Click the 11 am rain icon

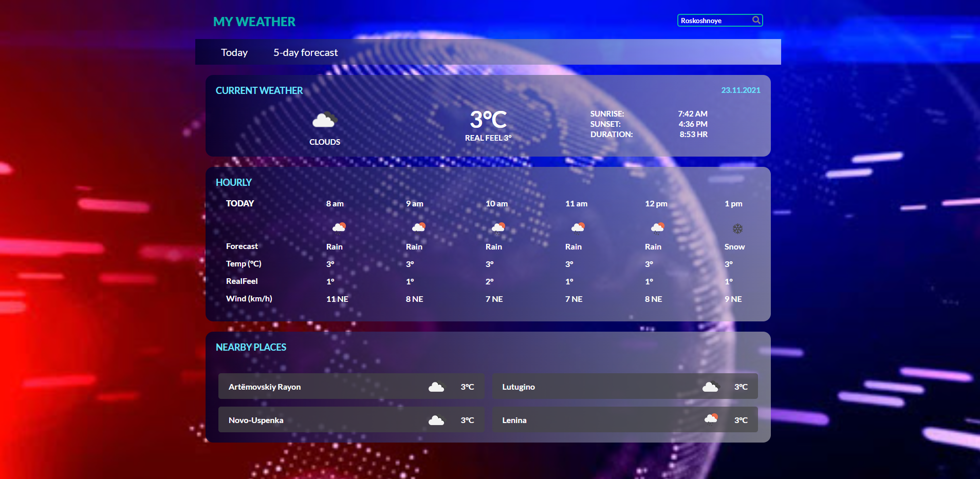click(578, 227)
